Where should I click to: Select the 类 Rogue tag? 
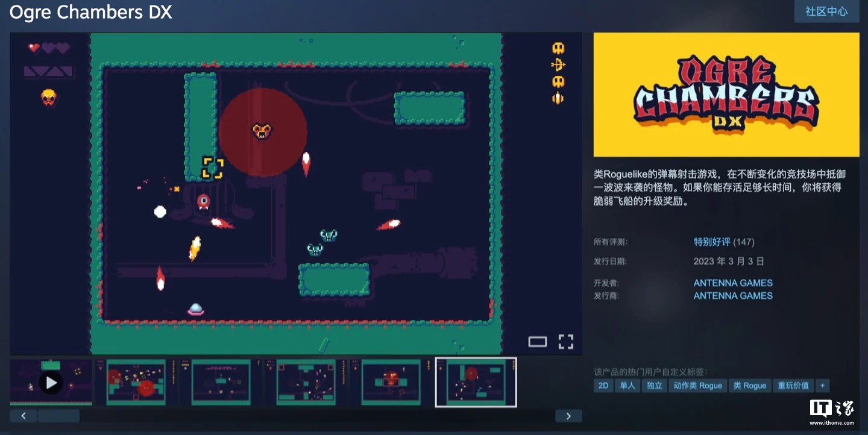pos(750,386)
